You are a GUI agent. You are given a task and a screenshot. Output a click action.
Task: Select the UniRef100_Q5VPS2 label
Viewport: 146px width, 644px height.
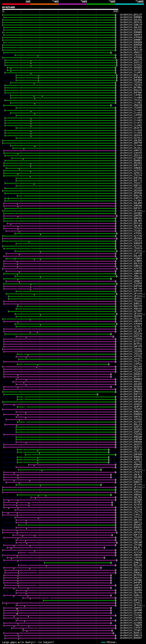(x=131, y=299)
